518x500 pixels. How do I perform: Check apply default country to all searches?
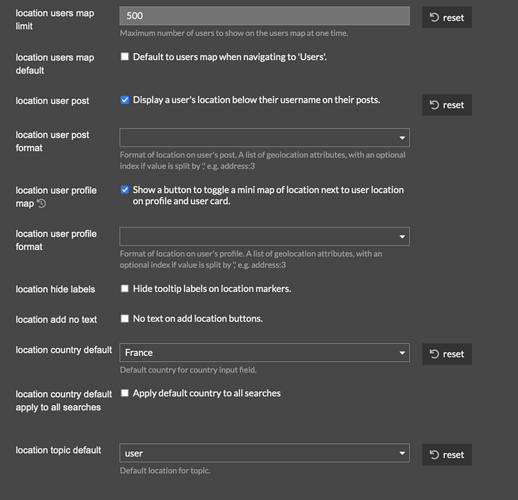point(125,393)
